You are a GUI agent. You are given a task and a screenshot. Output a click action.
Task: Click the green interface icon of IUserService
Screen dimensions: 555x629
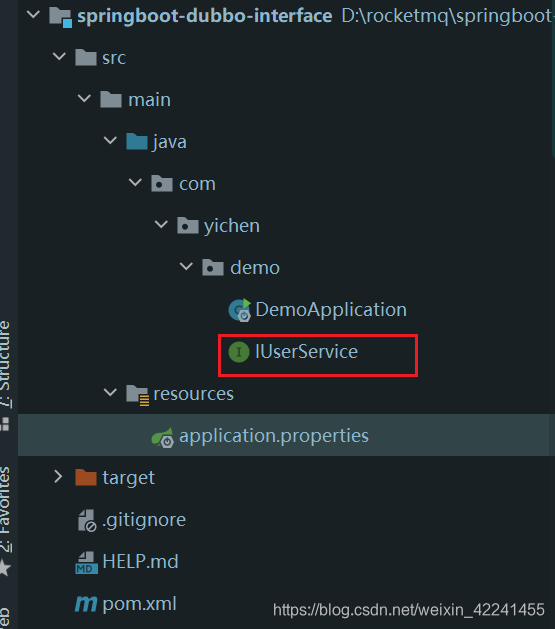(x=239, y=352)
